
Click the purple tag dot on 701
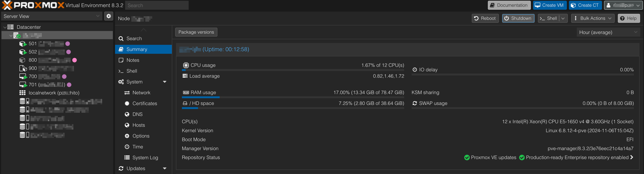(69, 85)
